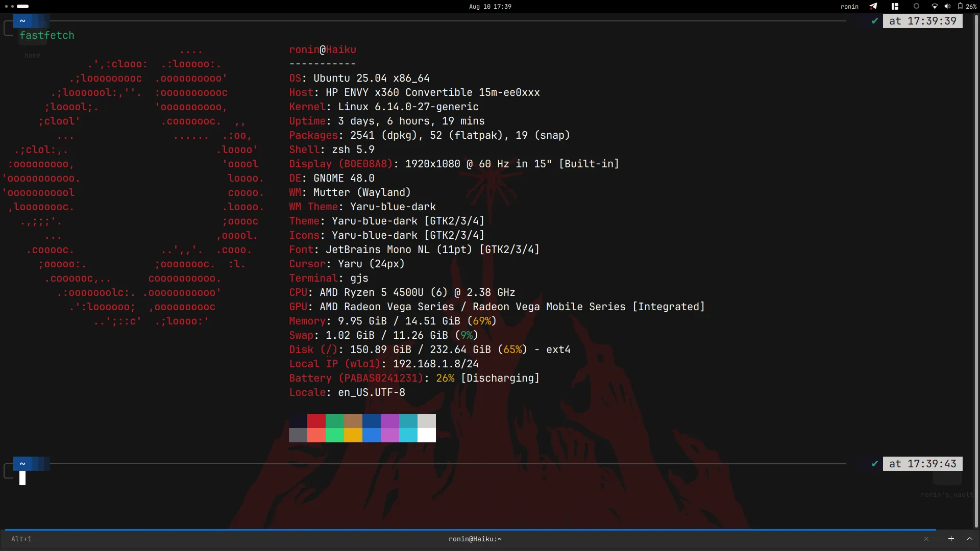Expand the tab bar chevron
This screenshot has height=551, width=980.
click(970, 539)
